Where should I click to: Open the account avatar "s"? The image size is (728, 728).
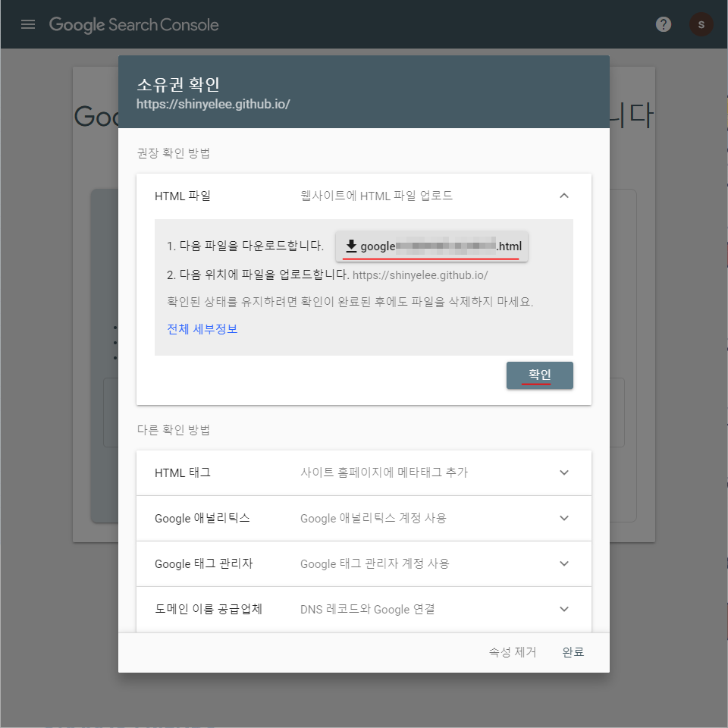pos(701,24)
